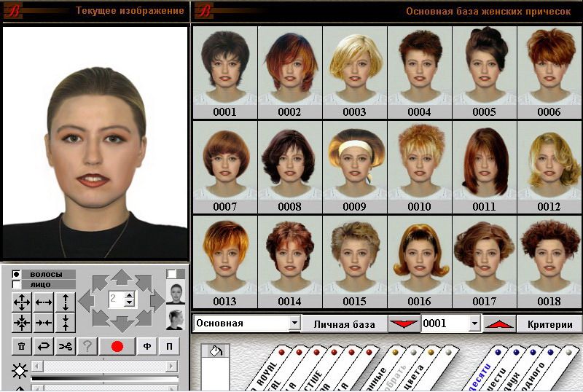Open the 0001 hairstyle number dropdown
Viewport: 583px width, 392px height.
click(475, 323)
